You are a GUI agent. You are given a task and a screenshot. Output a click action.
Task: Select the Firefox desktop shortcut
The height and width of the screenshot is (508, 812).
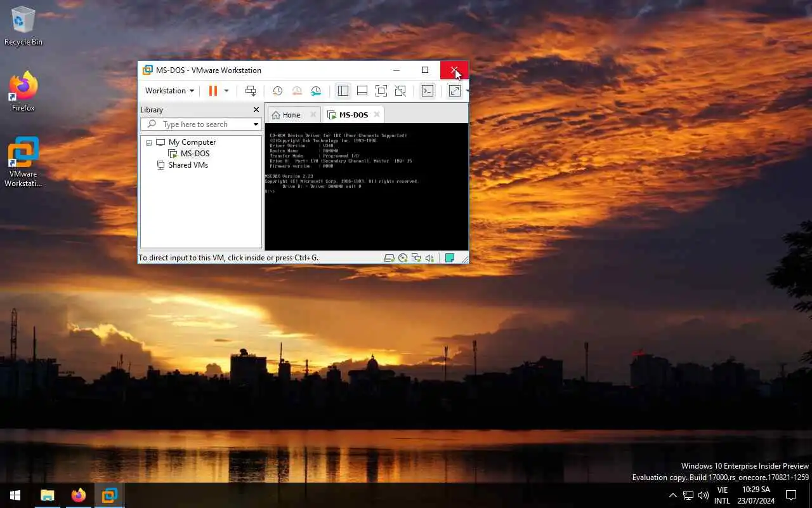point(23,92)
